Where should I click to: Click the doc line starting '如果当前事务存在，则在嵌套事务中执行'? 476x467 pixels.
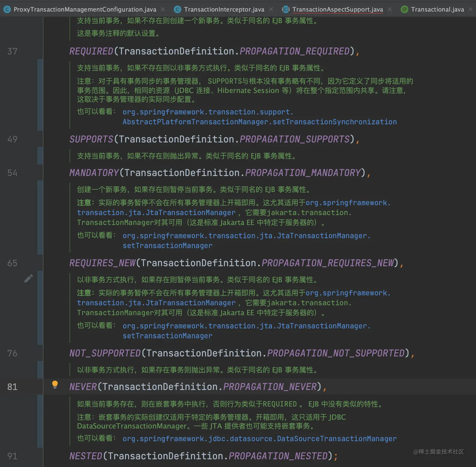(231, 404)
